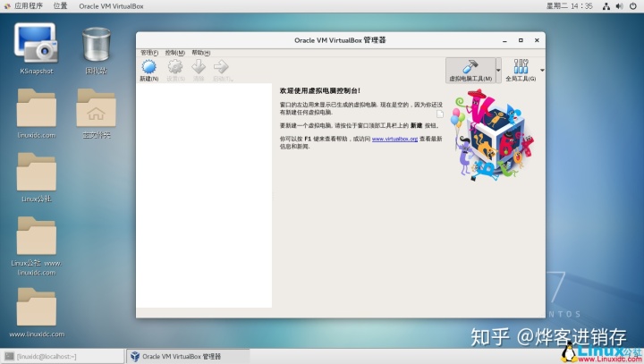
Task: Select the Machine Tools (虚拟电脑工具) hammer button
Action: tap(470, 71)
